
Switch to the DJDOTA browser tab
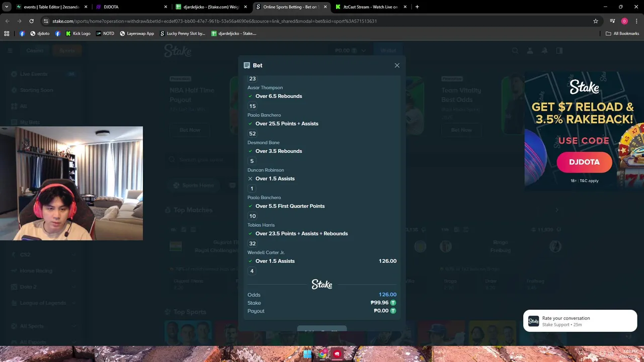(131, 7)
